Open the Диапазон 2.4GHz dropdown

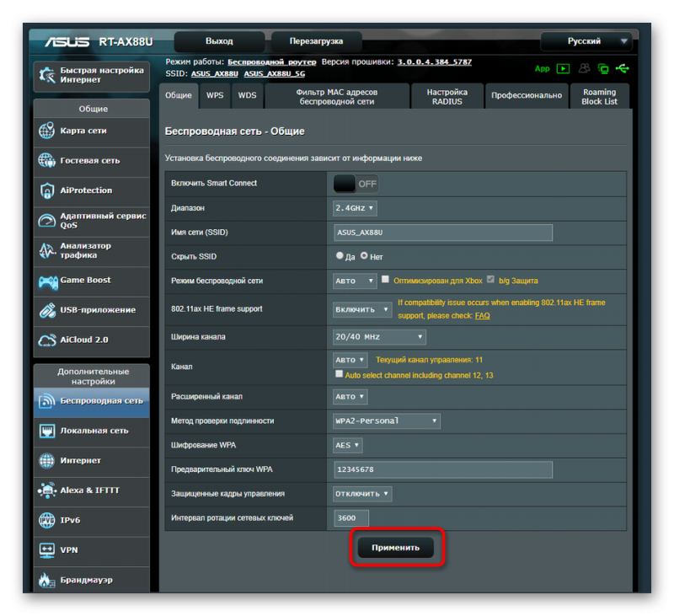[x=355, y=208]
